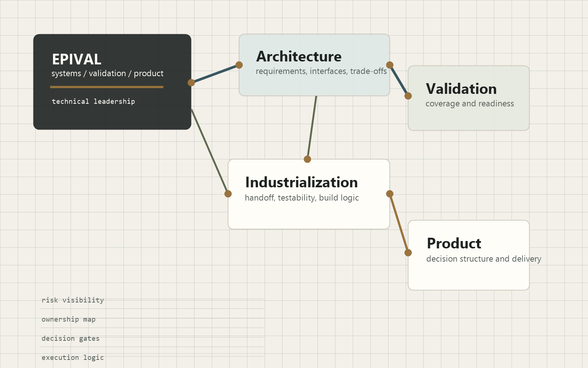This screenshot has height=368, width=588.
Task: Select the connector dot on EPIVAL's right edge
Action: 191,82
